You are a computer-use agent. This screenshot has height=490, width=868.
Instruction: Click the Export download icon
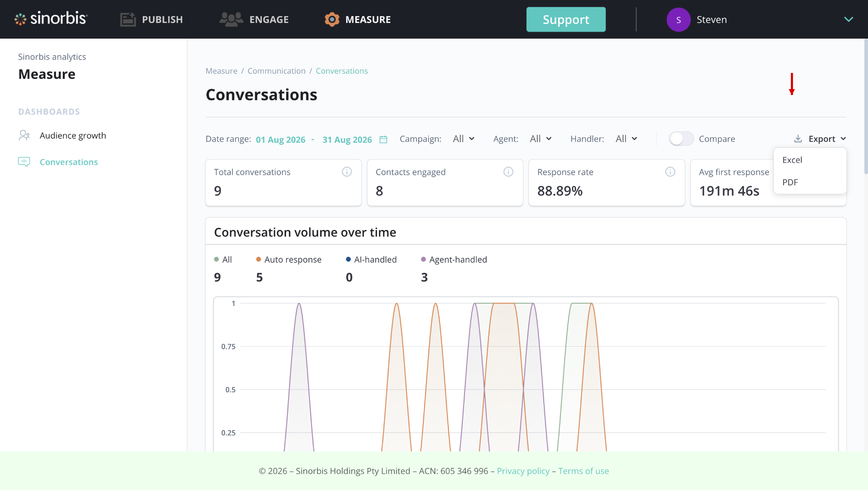pos(798,139)
